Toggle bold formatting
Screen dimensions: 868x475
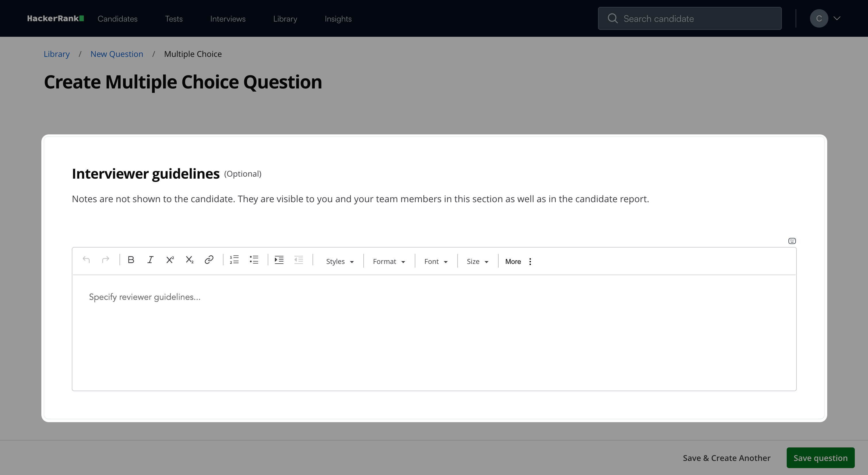(131, 260)
